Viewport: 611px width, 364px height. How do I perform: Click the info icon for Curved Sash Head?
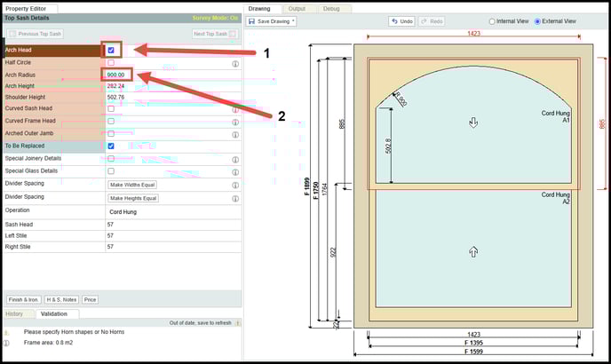click(x=235, y=109)
